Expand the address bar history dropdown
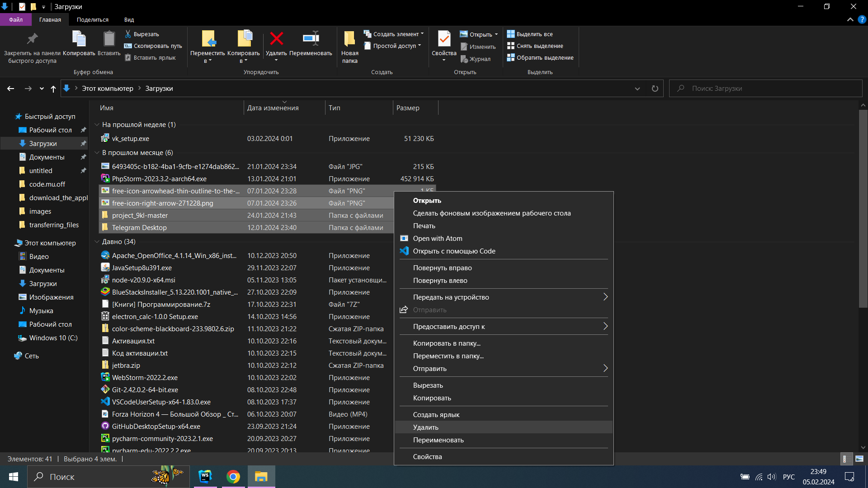Viewport: 868px width, 488px height. (637, 89)
